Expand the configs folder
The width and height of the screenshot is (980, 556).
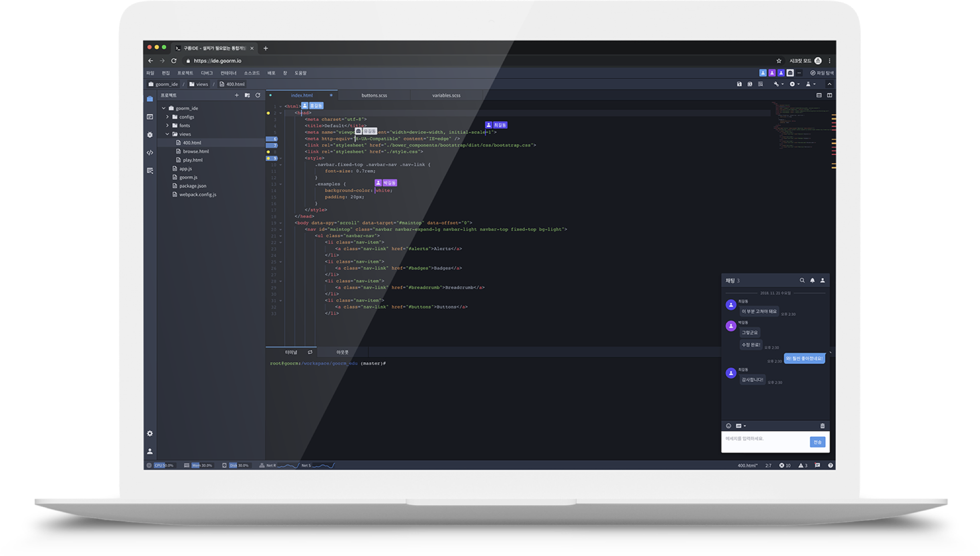coord(168,117)
